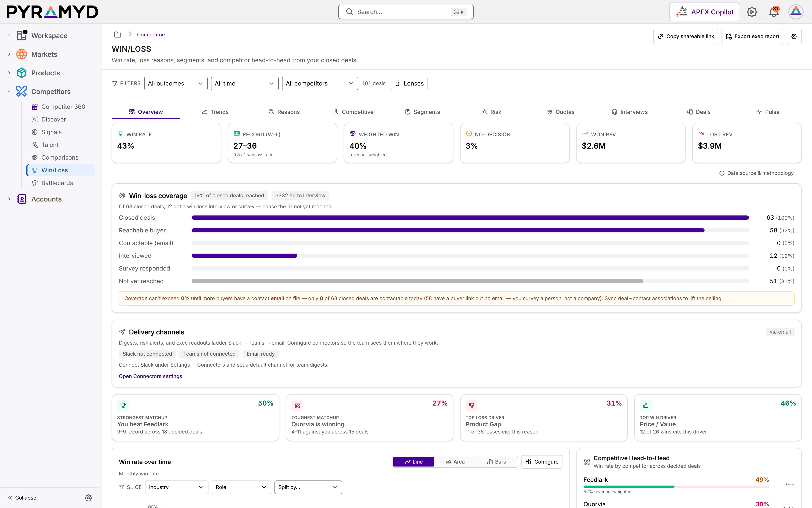This screenshot has width=812, height=508.
Task: Click the sidebar settings gear icon
Action: [x=88, y=498]
